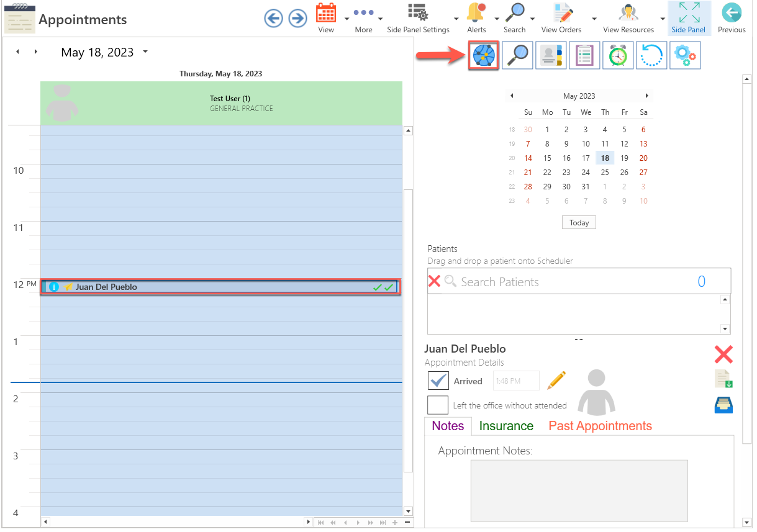
Task: Jump to last resource with navigator button
Action: point(383,523)
